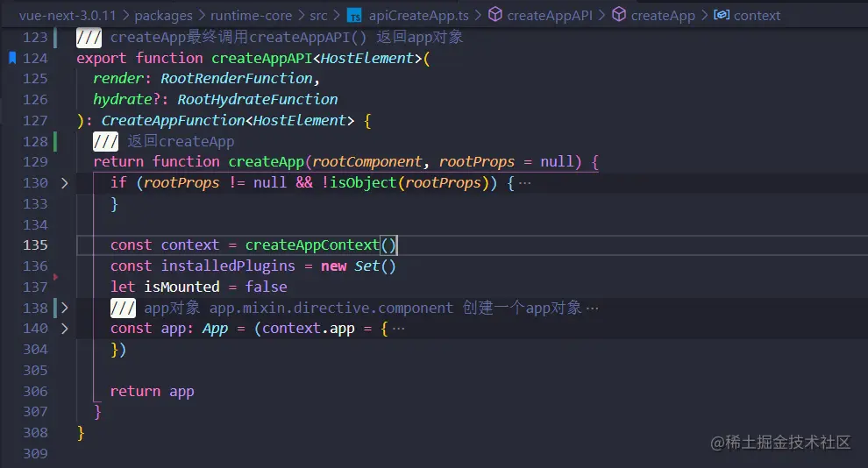The width and height of the screenshot is (868, 468).
Task: Click RootHydrateFunction type on line 126
Action: [258, 100]
